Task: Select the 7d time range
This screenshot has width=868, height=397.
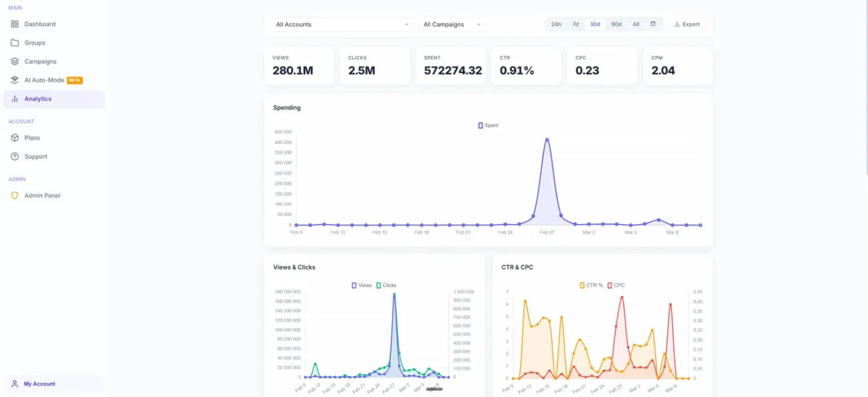Action: tap(576, 24)
